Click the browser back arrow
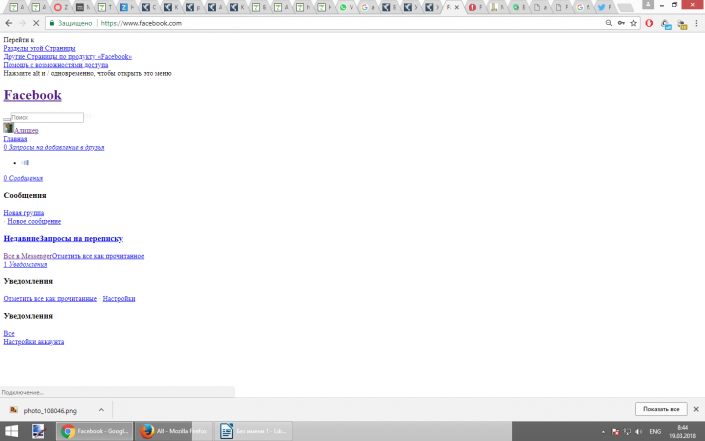 click(9, 22)
